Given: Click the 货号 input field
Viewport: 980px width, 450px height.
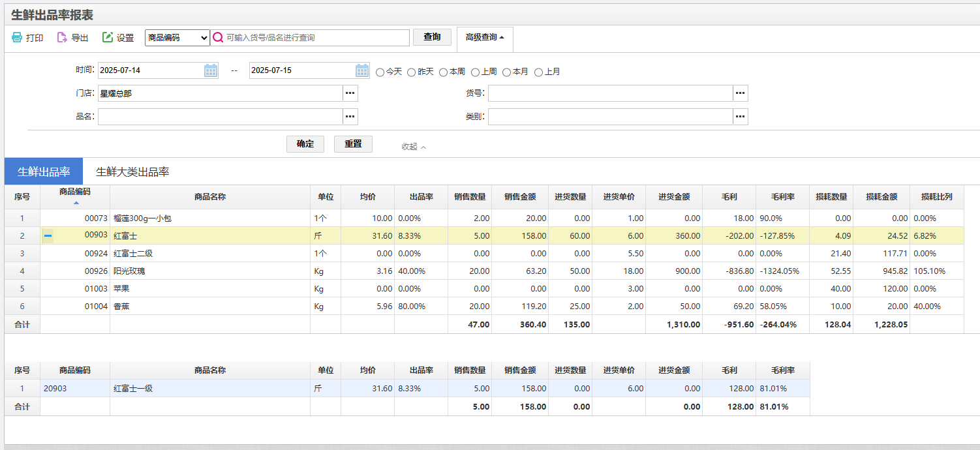Looking at the screenshot, I should click(x=611, y=93).
